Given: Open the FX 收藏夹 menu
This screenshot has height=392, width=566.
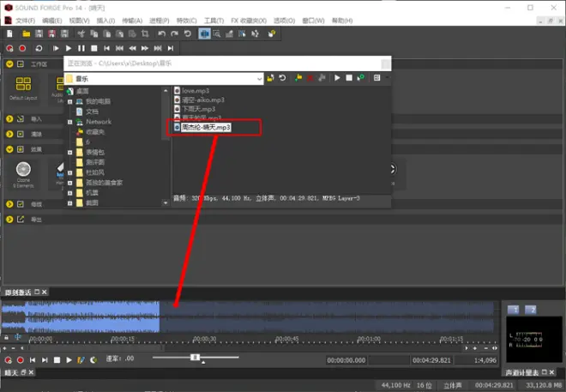Looking at the screenshot, I should (249, 21).
